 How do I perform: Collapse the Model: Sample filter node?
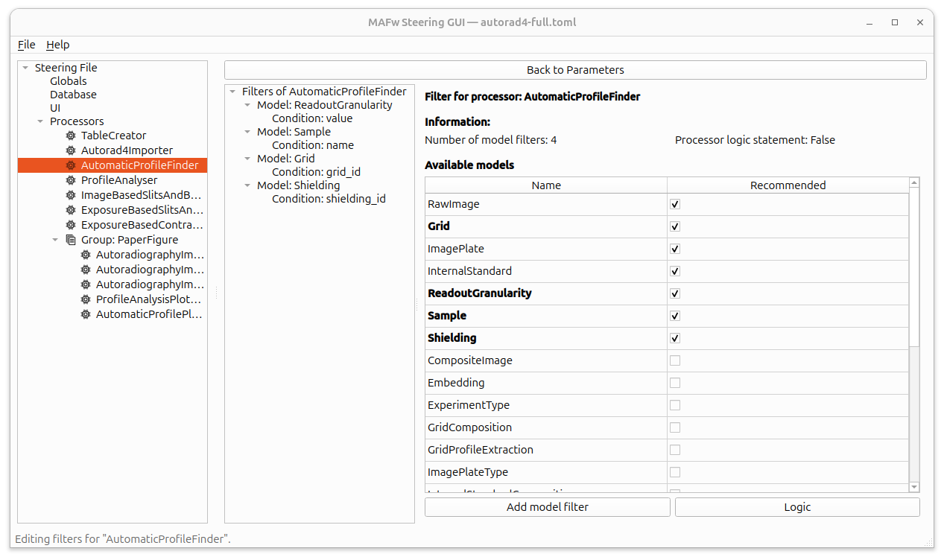pyautogui.click(x=247, y=131)
